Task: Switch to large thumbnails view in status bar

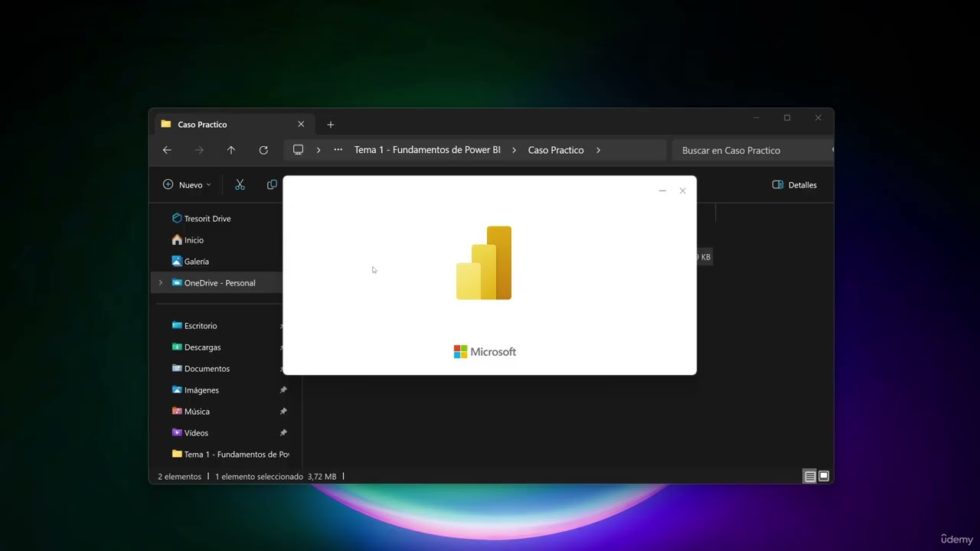Action: tap(824, 476)
